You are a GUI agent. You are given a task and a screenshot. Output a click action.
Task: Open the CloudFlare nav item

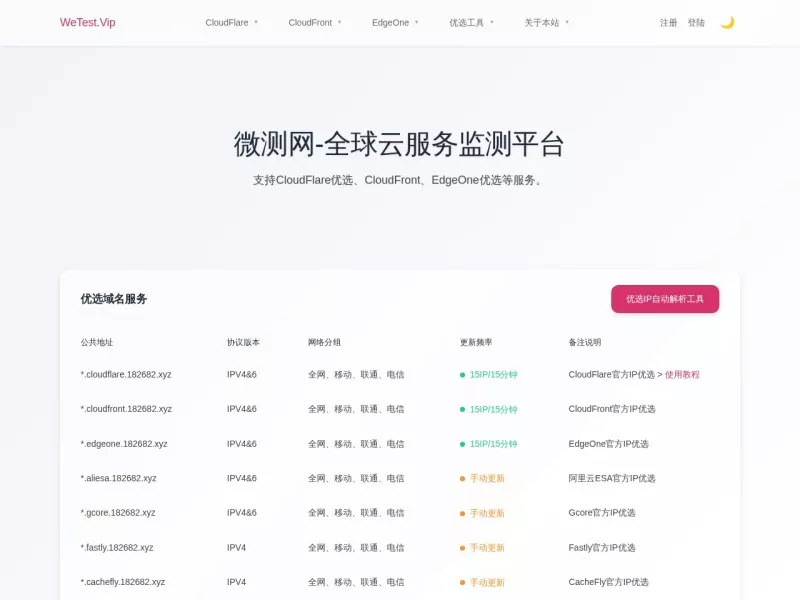click(x=227, y=22)
